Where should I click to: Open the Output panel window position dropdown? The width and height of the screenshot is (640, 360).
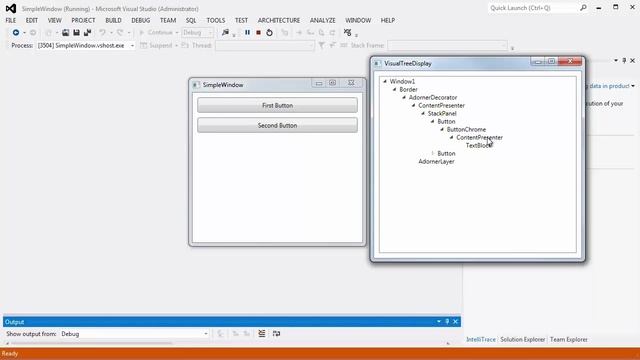point(439,322)
